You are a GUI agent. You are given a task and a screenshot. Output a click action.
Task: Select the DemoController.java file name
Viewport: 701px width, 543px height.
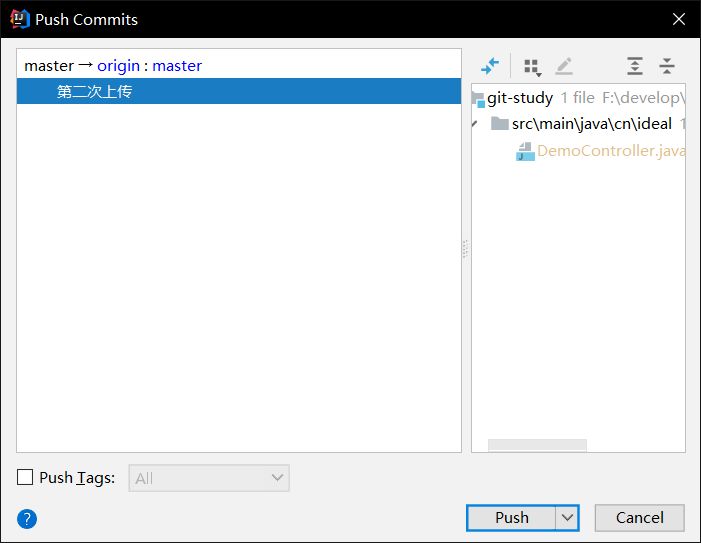610,151
